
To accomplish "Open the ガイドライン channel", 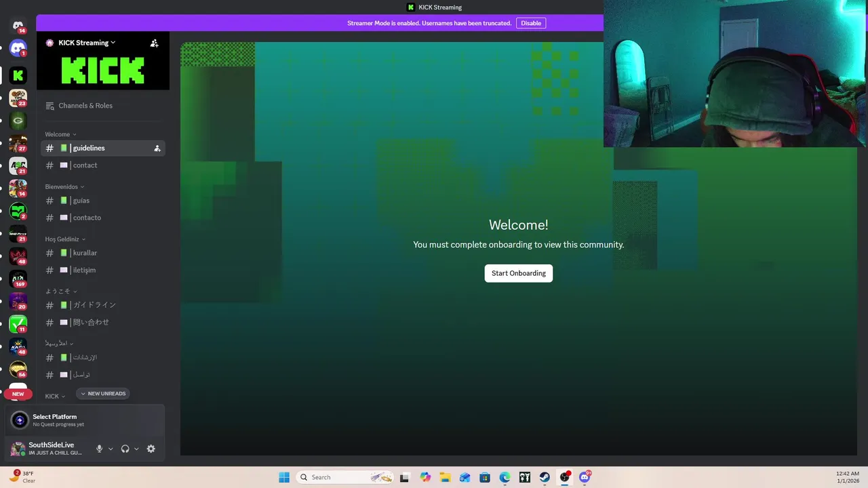I will coord(102,305).
